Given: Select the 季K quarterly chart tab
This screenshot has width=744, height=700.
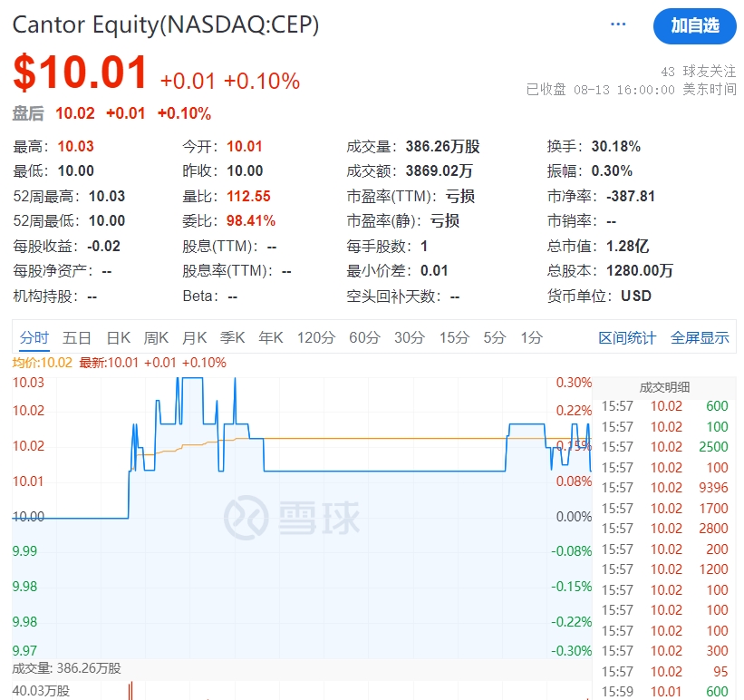Looking at the screenshot, I should click(232, 336).
